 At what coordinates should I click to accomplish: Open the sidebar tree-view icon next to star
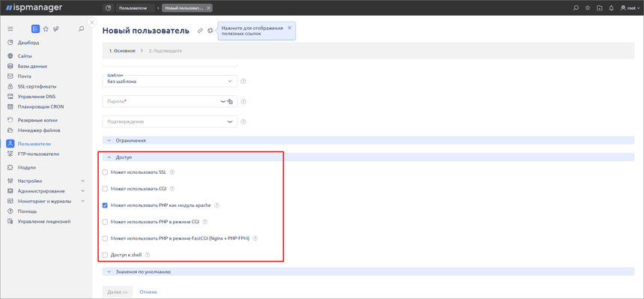click(56, 28)
